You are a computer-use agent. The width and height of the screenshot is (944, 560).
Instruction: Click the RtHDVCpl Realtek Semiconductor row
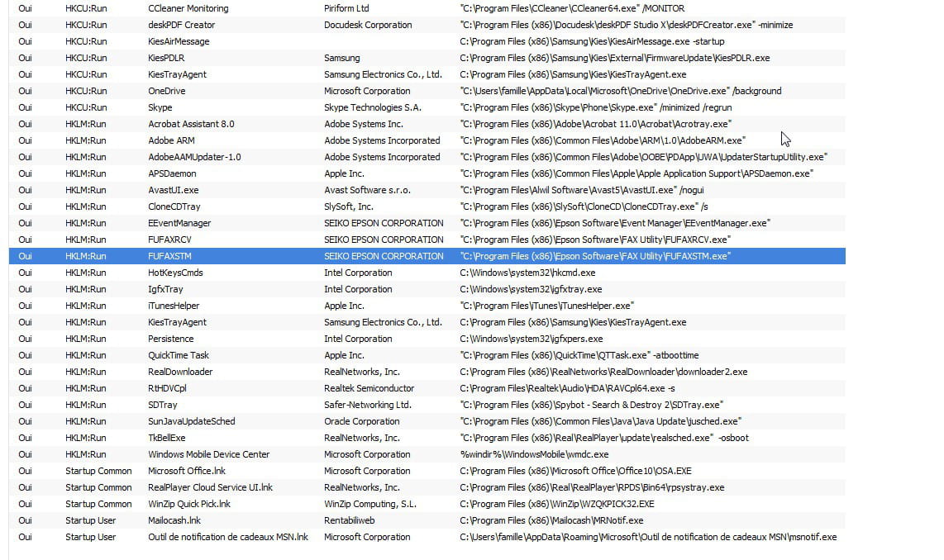click(x=167, y=388)
